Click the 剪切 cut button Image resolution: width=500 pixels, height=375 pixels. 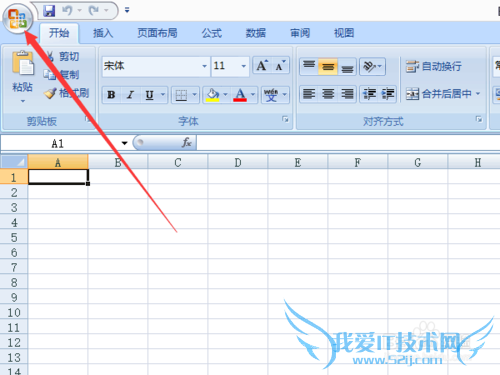[63, 56]
